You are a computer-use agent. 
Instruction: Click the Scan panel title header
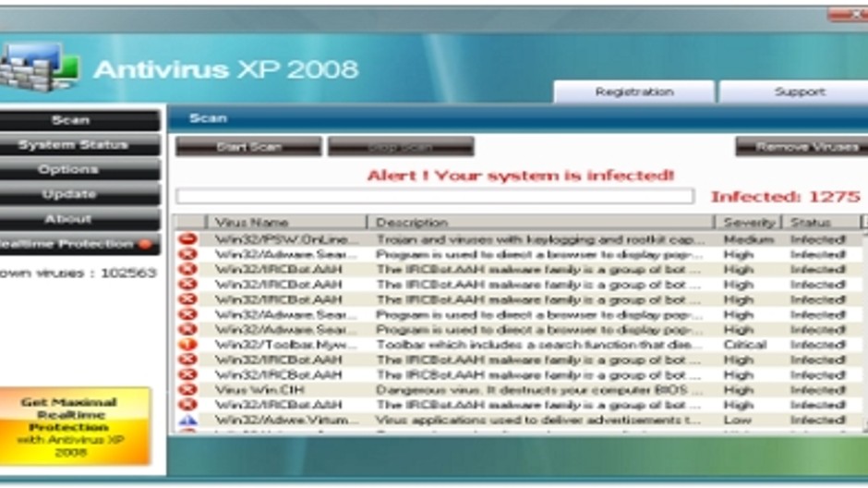[208, 118]
